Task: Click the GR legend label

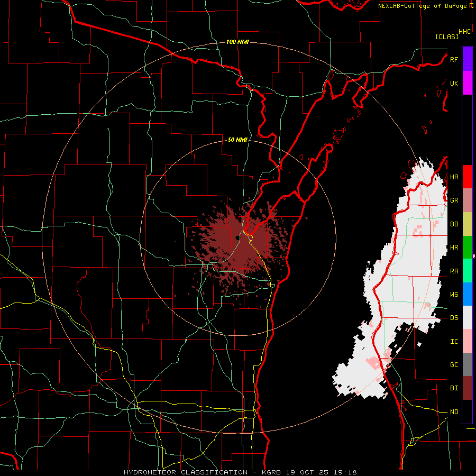Action: (x=454, y=200)
